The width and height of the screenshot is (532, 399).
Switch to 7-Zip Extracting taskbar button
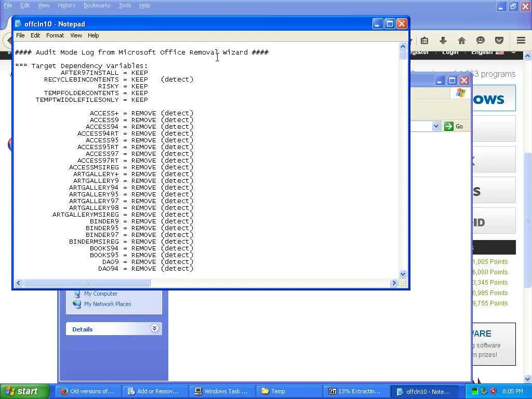pos(355,391)
